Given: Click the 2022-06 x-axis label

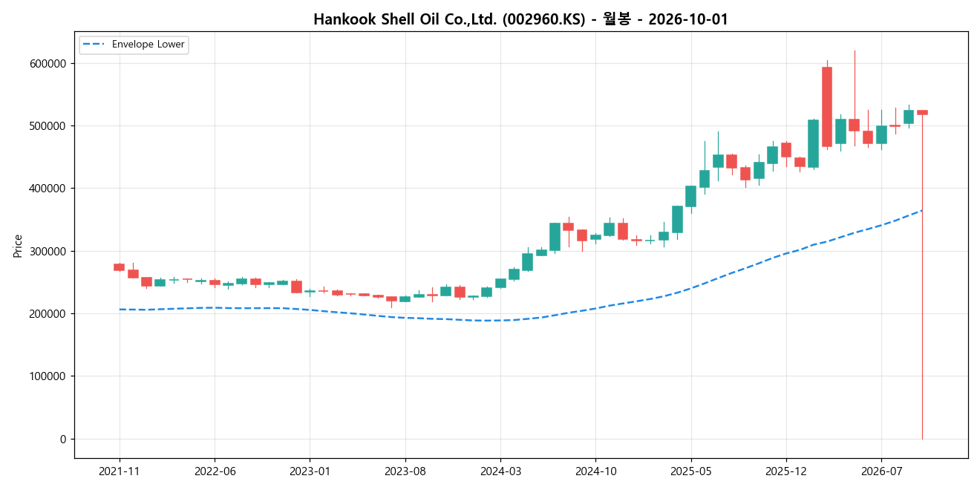Looking at the screenshot, I should (x=215, y=471).
